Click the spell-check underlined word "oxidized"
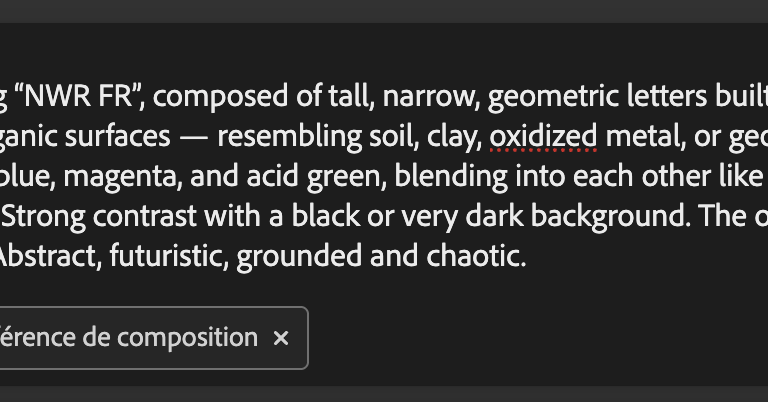This screenshot has height=402, width=768. pos(544,136)
